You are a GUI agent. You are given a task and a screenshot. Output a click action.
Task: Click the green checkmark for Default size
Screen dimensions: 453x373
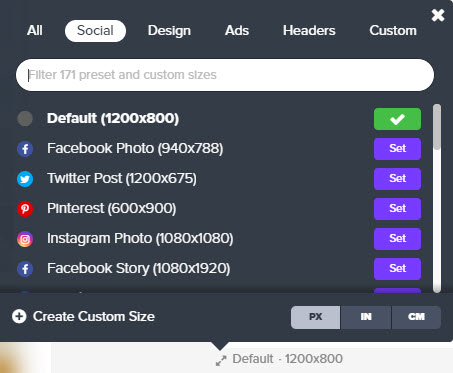tap(397, 119)
